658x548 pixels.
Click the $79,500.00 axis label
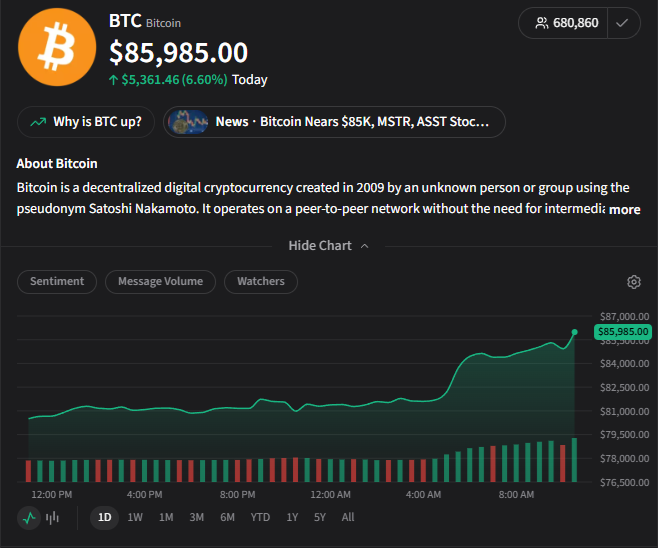pyautogui.click(x=624, y=435)
